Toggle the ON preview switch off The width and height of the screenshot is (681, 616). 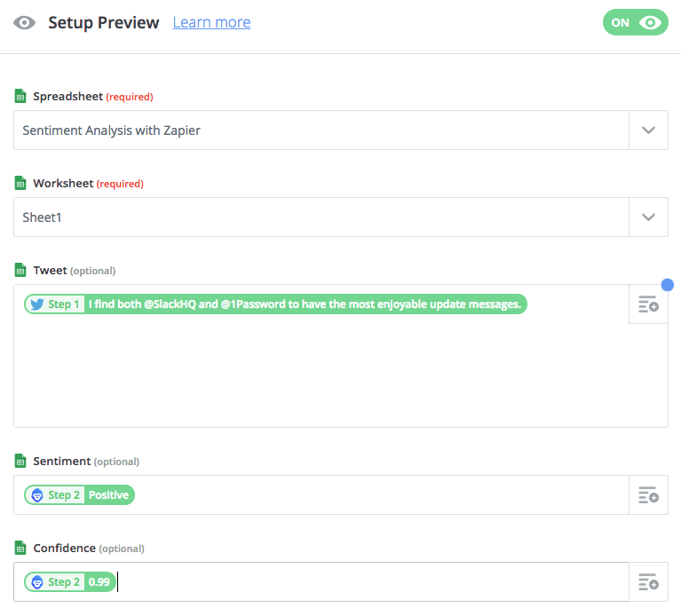[x=635, y=23]
